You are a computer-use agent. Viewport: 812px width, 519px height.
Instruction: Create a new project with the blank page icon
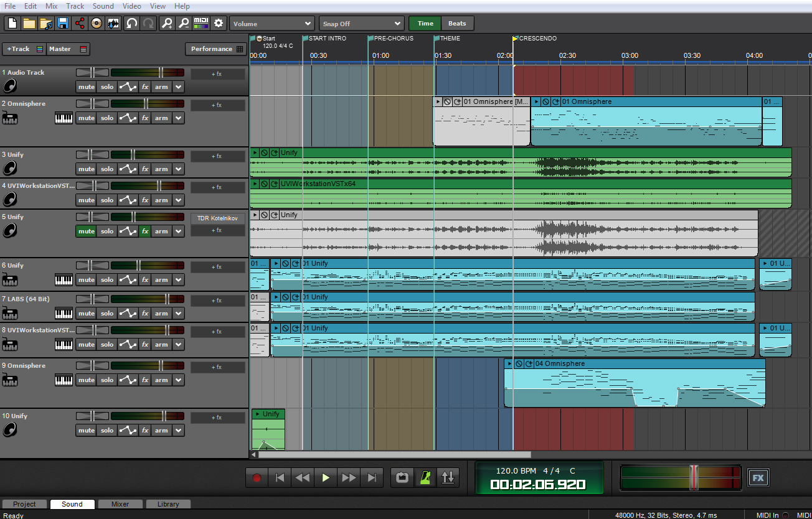(12, 24)
